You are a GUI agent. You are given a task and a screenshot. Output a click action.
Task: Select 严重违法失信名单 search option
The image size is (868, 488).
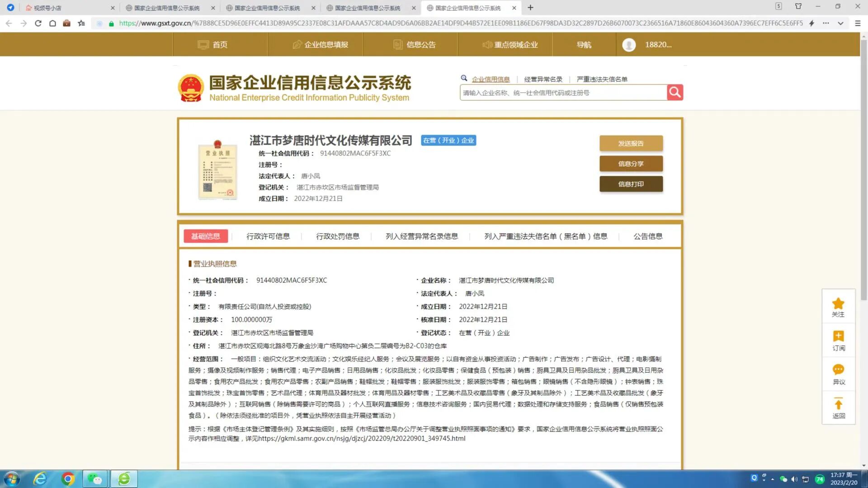click(x=602, y=80)
